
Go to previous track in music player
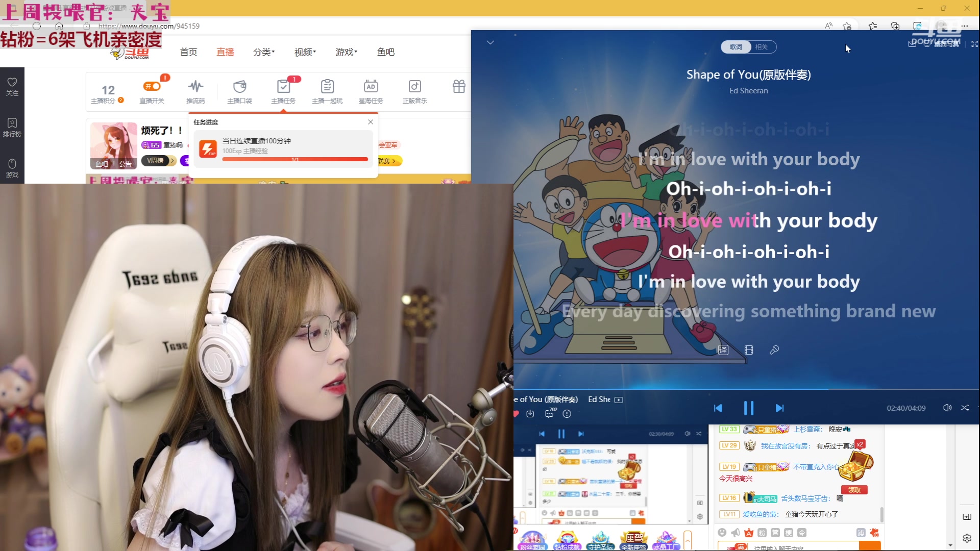[718, 408]
